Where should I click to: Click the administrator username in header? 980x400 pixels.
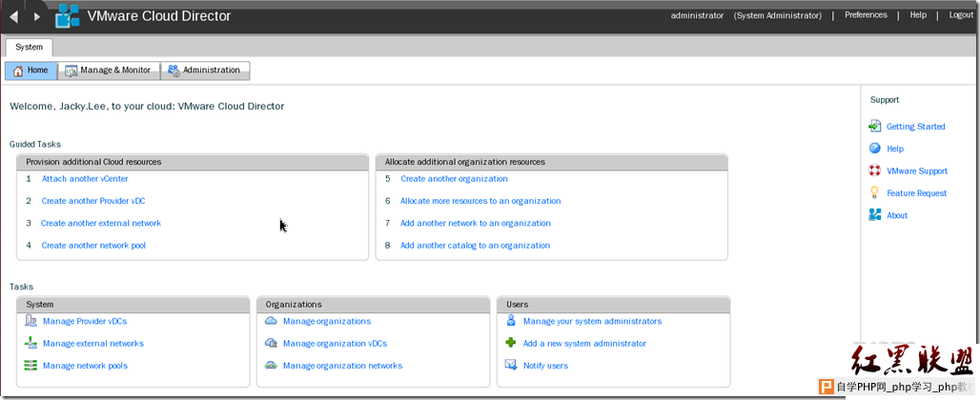tap(697, 15)
